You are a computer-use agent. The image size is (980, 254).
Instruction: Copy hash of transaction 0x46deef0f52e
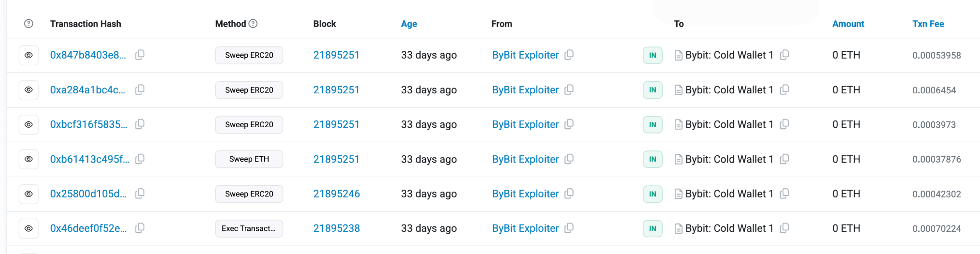(x=140, y=228)
